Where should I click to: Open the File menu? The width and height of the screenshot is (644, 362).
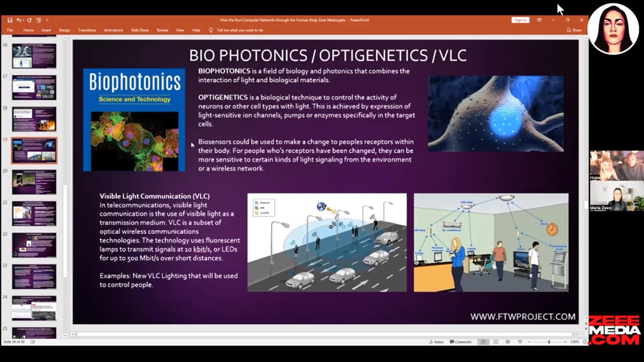coord(10,30)
